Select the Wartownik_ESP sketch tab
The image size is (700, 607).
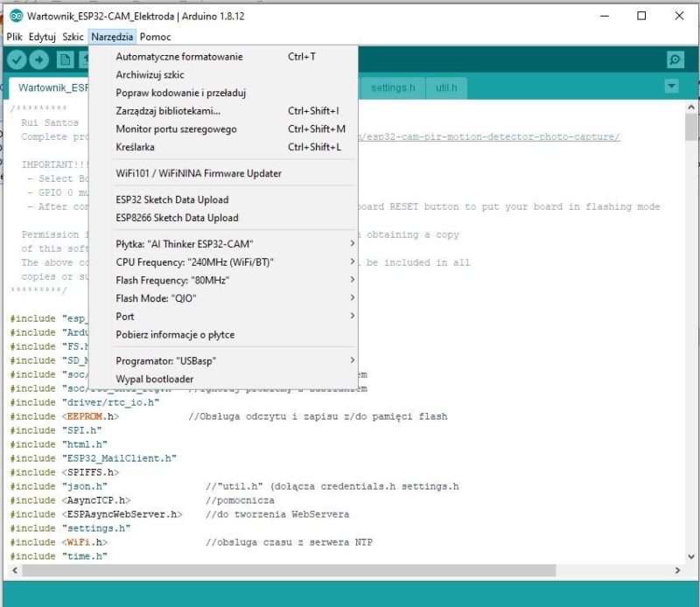50,88
